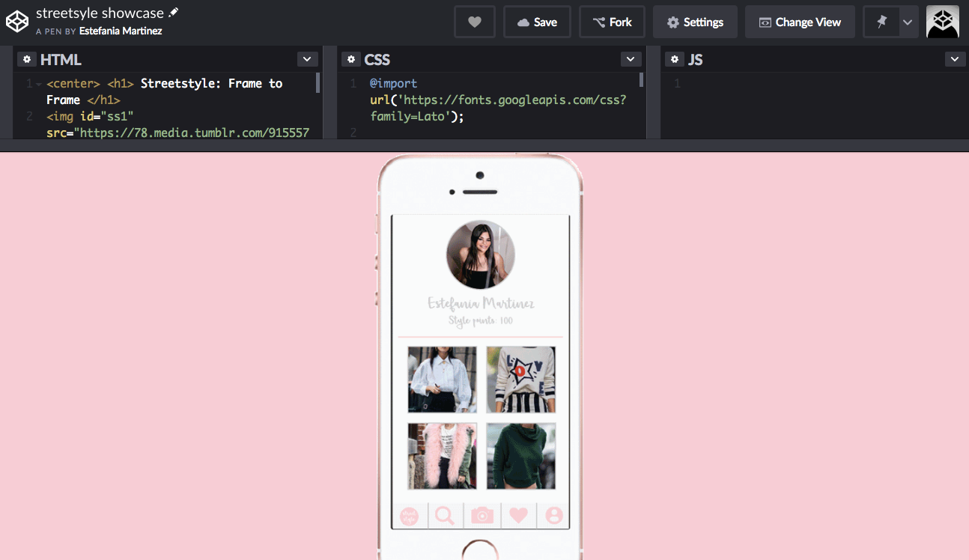969x560 pixels.
Task: Click the HTML editor scrollbar
Action: click(x=318, y=82)
